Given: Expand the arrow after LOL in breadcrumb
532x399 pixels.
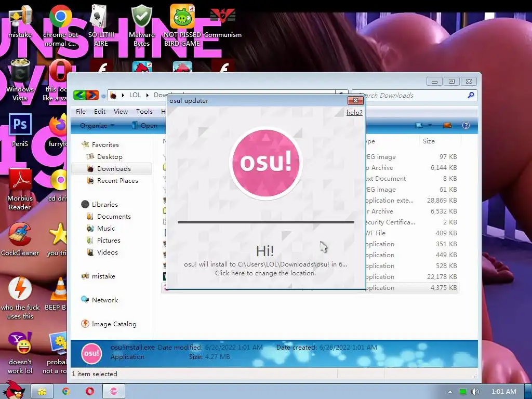Looking at the screenshot, I should pyautogui.click(x=147, y=96).
